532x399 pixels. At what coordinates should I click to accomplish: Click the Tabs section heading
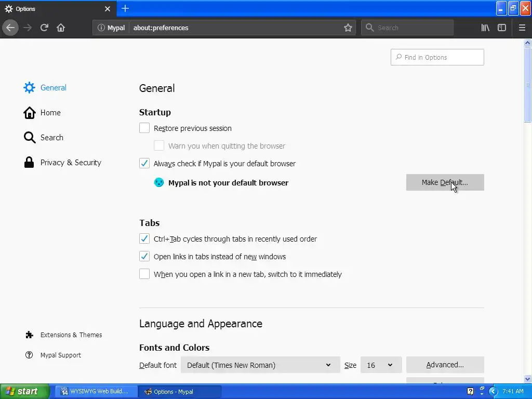pyautogui.click(x=149, y=223)
